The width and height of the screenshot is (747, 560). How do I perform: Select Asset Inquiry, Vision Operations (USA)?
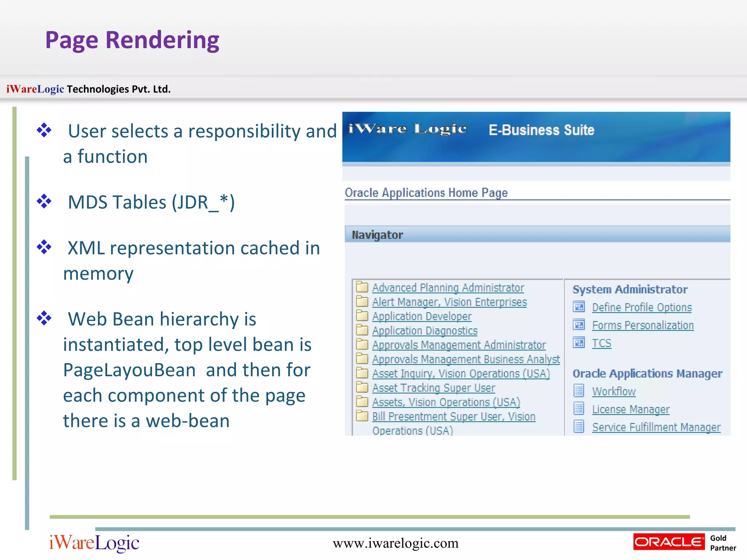click(x=461, y=374)
